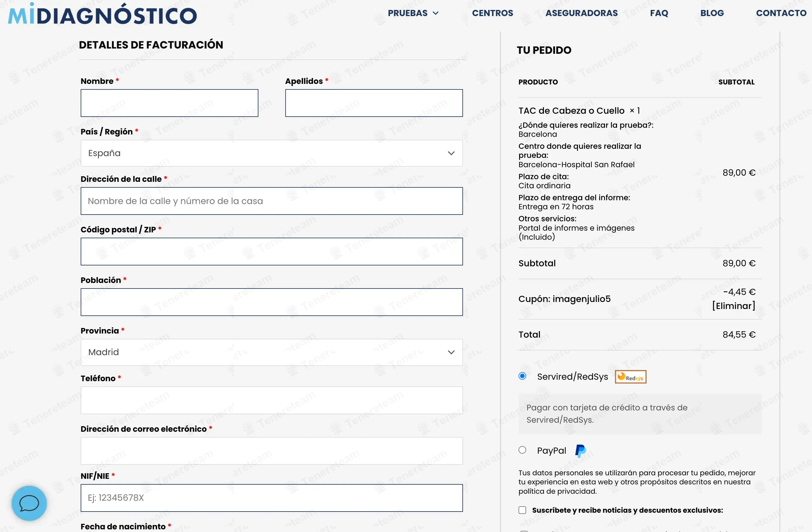Navigate to Blog

pyautogui.click(x=712, y=13)
